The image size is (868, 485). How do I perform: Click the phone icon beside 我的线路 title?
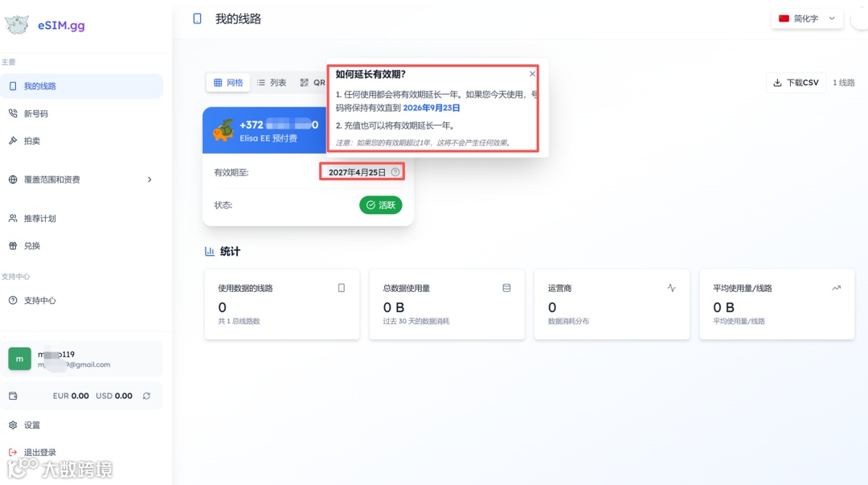tap(197, 18)
